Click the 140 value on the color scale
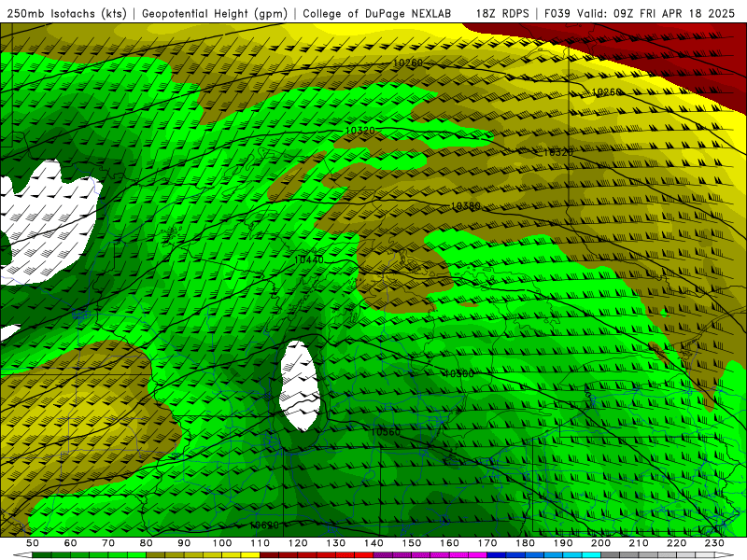This screenshot has height=560, width=747. point(373,543)
